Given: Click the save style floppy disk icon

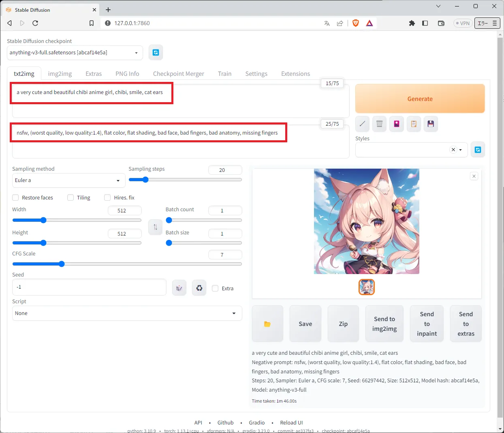Looking at the screenshot, I should 431,124.
